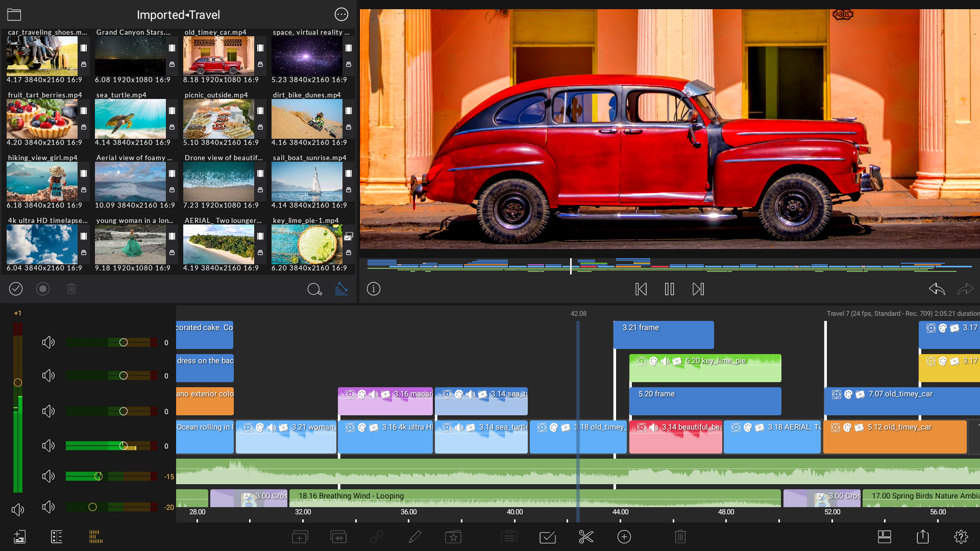The height and width of the screenshot is (551, 980).
Task: Adjust the second track volume slider
Action: (123, 375)
